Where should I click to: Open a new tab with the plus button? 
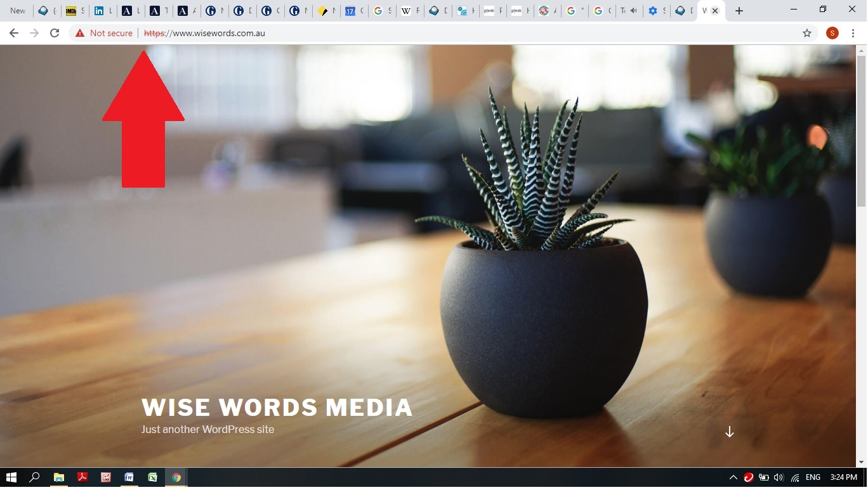tap(739, 11)
